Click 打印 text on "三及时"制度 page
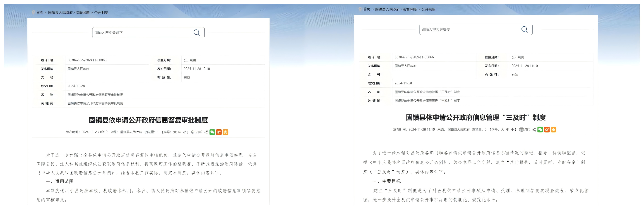Image resolution: width=644 pixels, height=209 pixels. coord(527,130)
